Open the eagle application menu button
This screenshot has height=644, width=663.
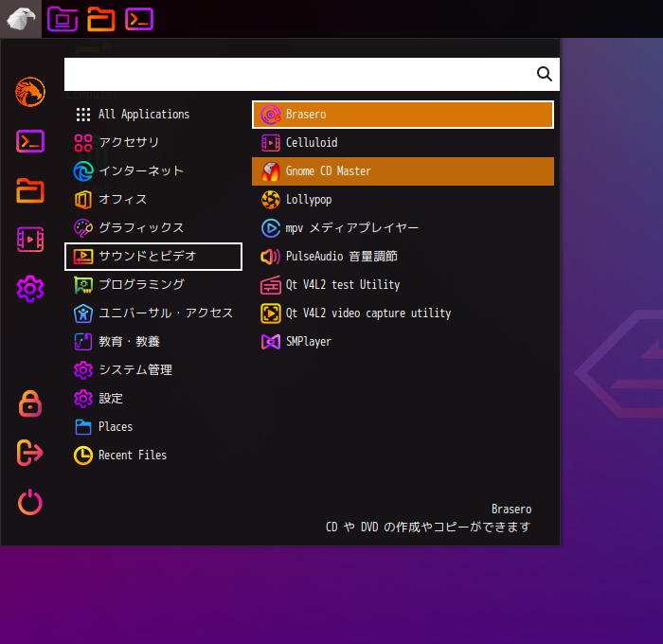21,19
